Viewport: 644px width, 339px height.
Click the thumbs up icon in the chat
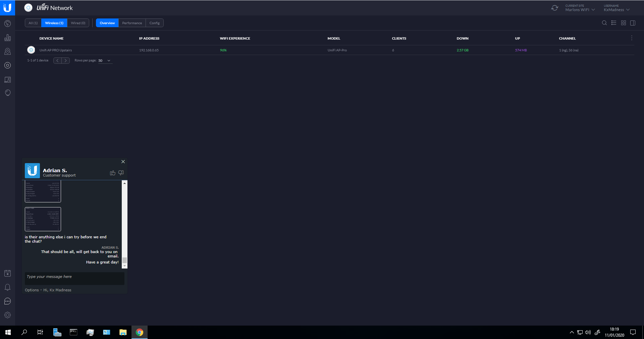112,173
